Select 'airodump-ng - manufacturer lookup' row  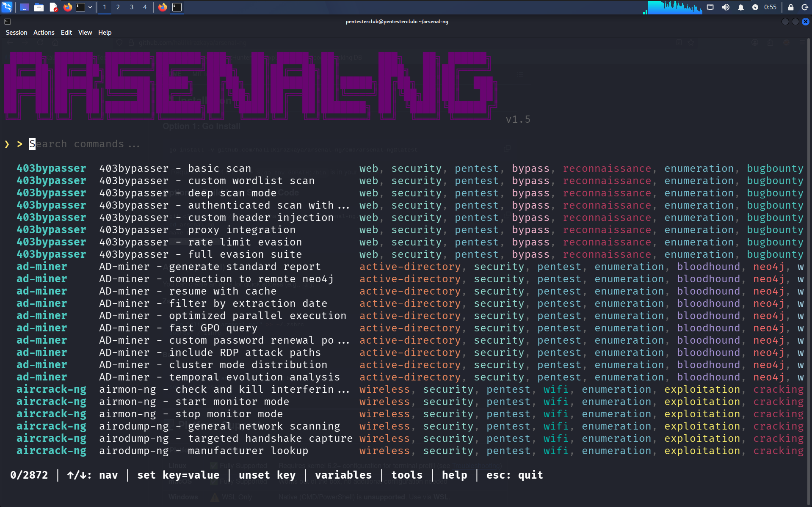click(x=410, y=451)
